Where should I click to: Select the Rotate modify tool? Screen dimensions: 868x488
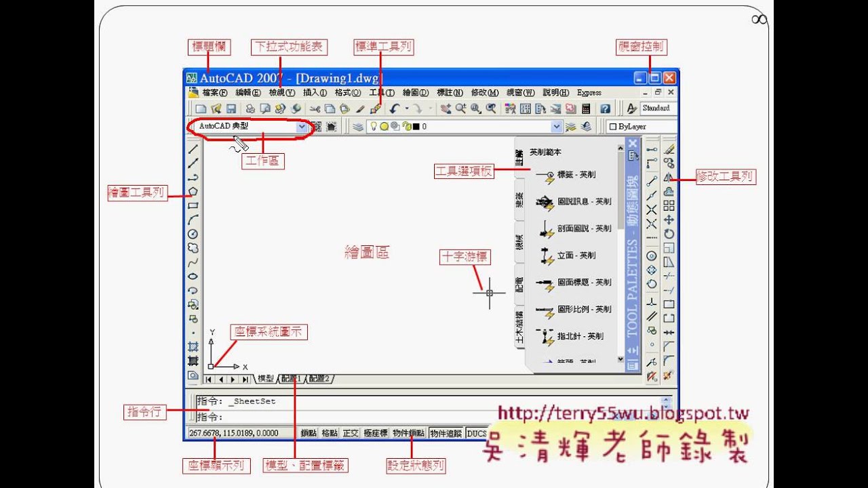click(669, 234)
